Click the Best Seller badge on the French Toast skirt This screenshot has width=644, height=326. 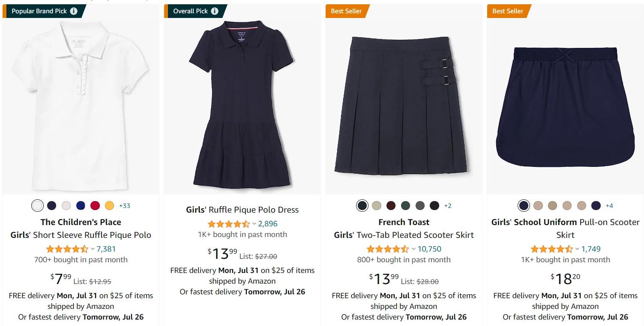(346, 11)
